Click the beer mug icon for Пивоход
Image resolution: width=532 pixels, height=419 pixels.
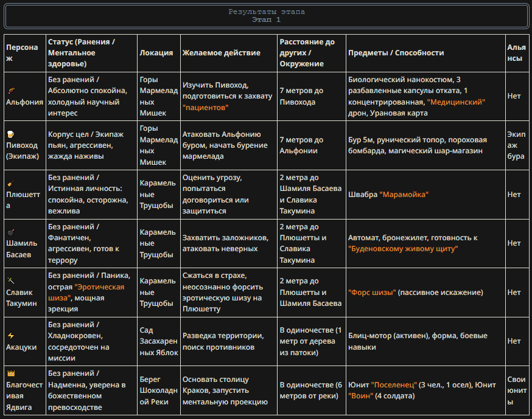coord(10,134)
